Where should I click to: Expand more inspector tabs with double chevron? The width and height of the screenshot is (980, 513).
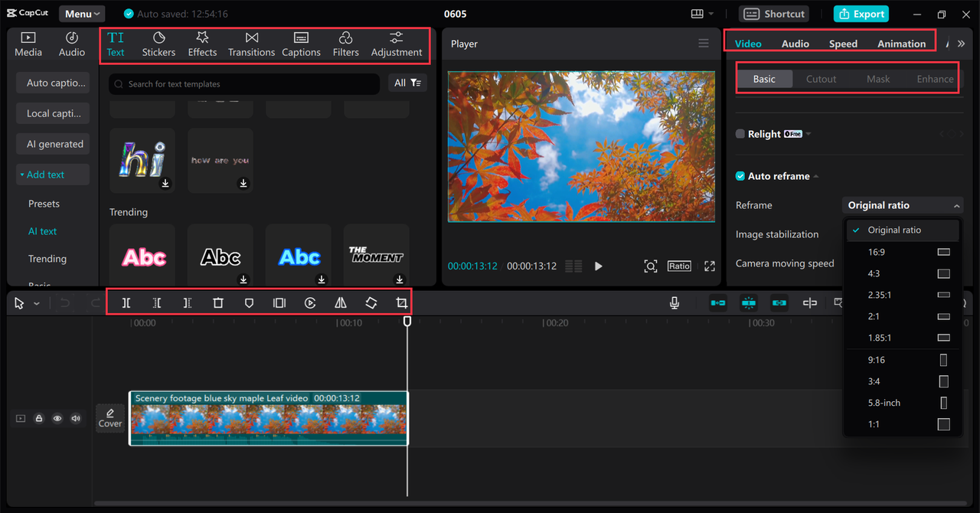[x=961, y=44]
